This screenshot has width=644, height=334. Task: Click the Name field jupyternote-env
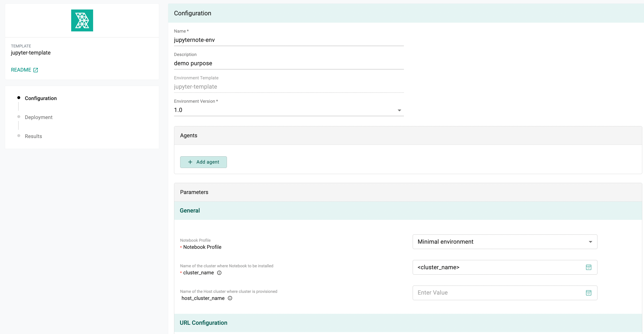(289, 40)
